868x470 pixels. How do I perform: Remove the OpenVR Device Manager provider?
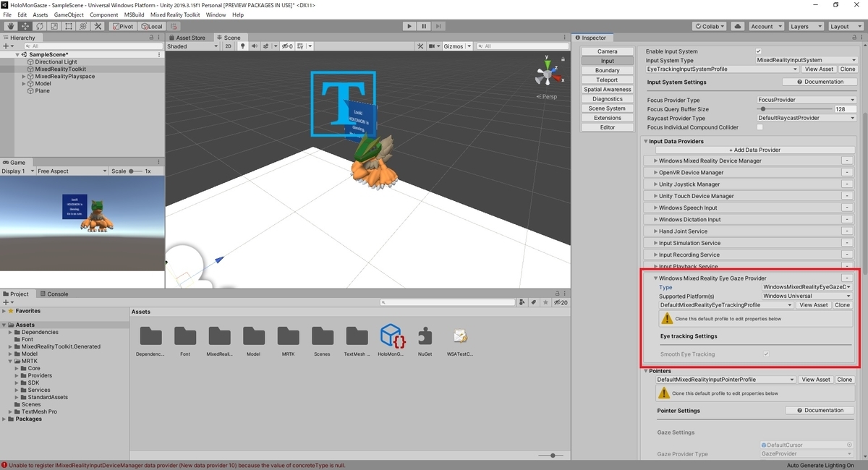click(846, 173)
